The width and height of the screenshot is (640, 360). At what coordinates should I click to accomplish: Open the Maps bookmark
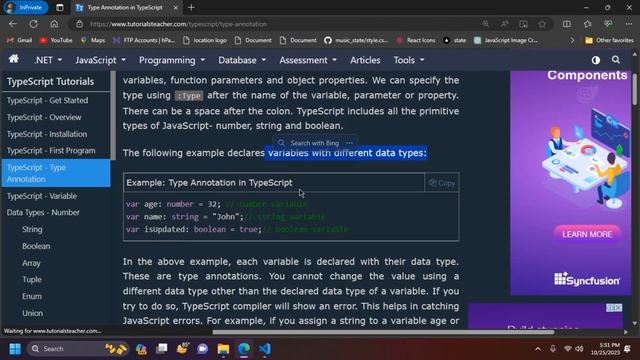click(x=93, y=40)
